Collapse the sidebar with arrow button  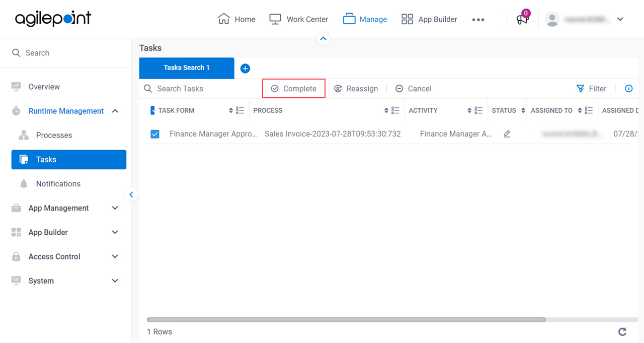tap(131, 194)
